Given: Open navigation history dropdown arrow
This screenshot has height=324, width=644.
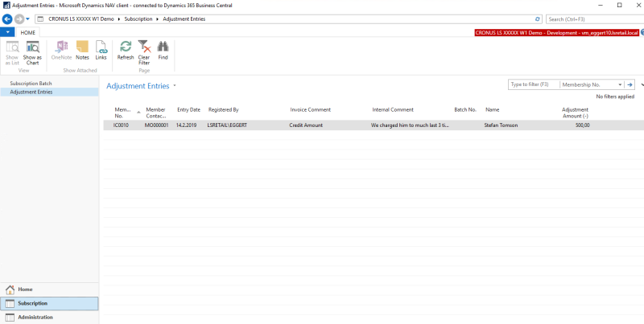Looking at the screenshot, I should pos(27,18).
